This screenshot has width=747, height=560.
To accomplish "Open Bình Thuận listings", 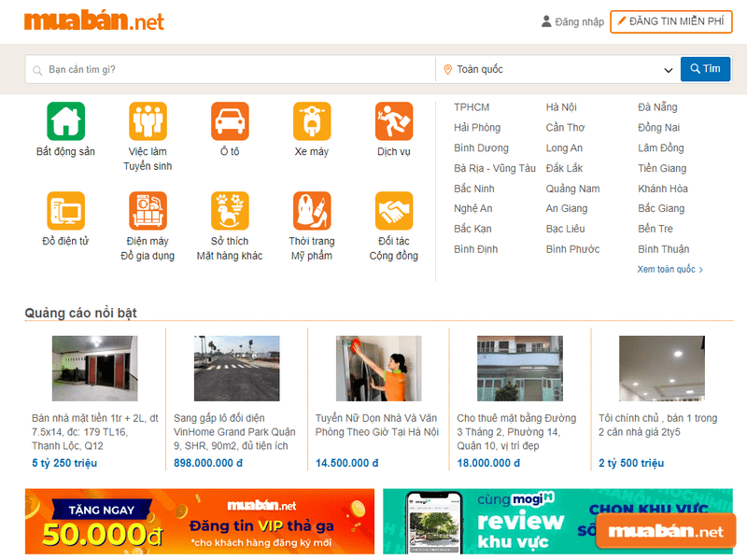I will [x=663, y=249].
